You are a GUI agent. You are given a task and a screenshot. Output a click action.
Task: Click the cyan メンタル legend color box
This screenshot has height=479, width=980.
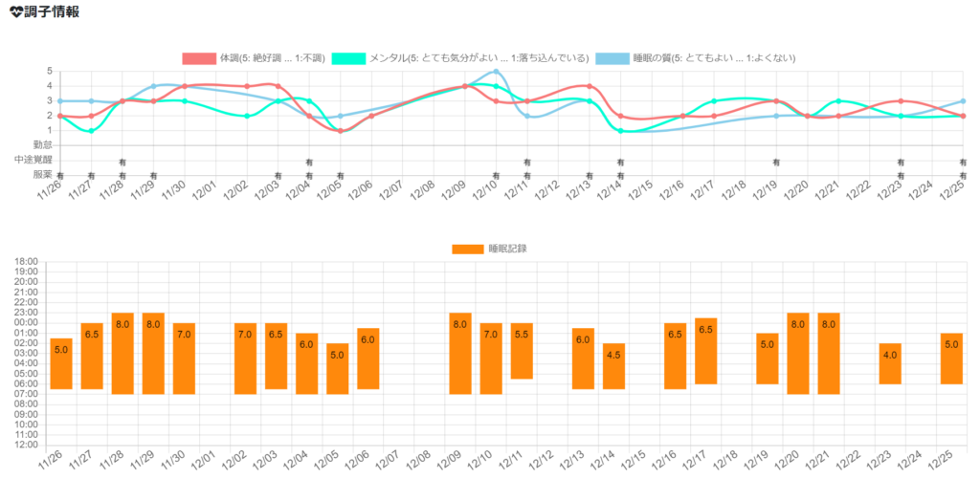[x=348, y=58]
